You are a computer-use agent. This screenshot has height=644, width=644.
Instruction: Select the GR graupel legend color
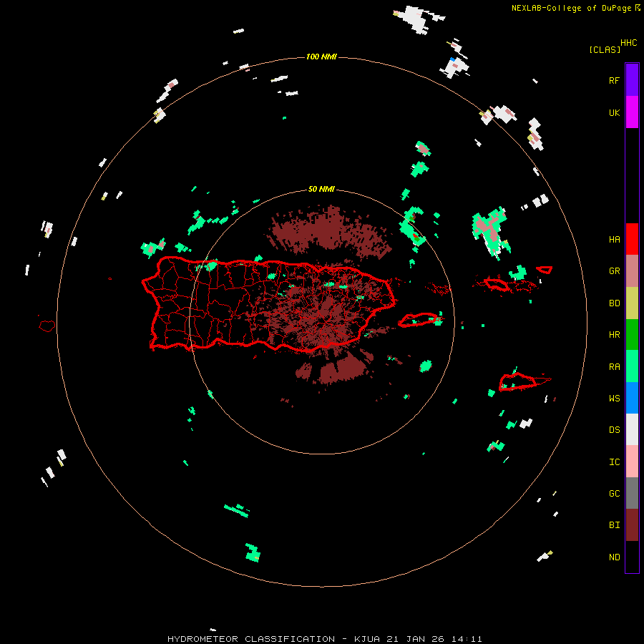pos(632,271)
